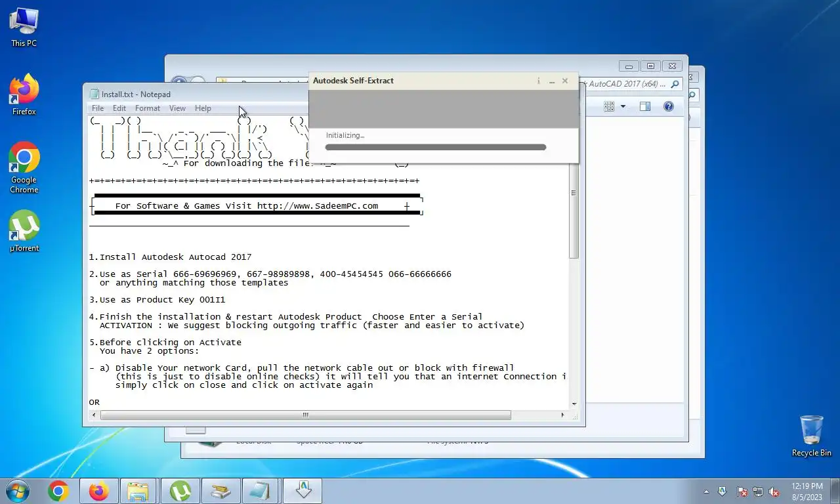840x504 pixels.
Task: Click Notepad scroll down arrow
Action: pyautogui.click(x=574, y=404)
